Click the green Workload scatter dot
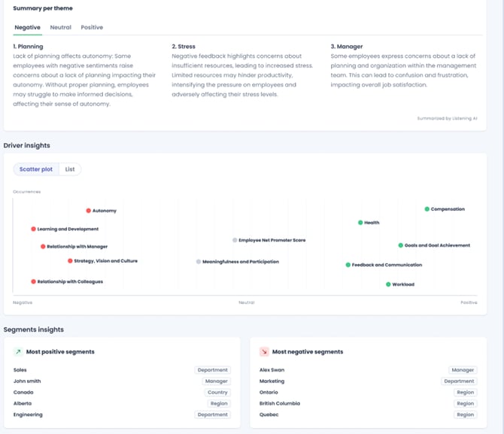This screenshot has height=434, width=504. (388, 284)
